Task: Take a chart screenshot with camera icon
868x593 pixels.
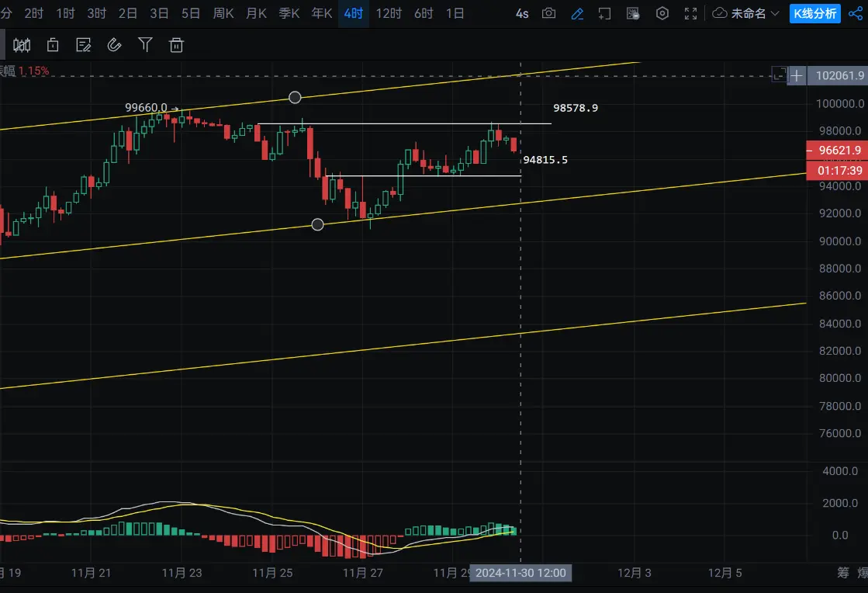Action: (x=548, y=13)
